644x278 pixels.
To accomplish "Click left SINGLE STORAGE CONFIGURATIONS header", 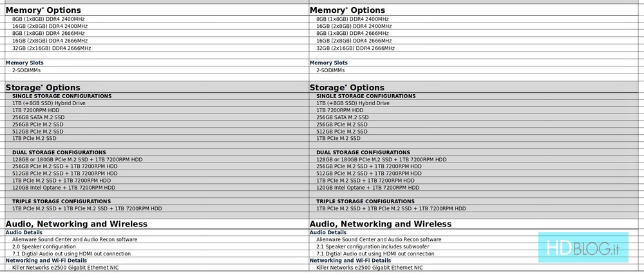I will click(62, 96).
